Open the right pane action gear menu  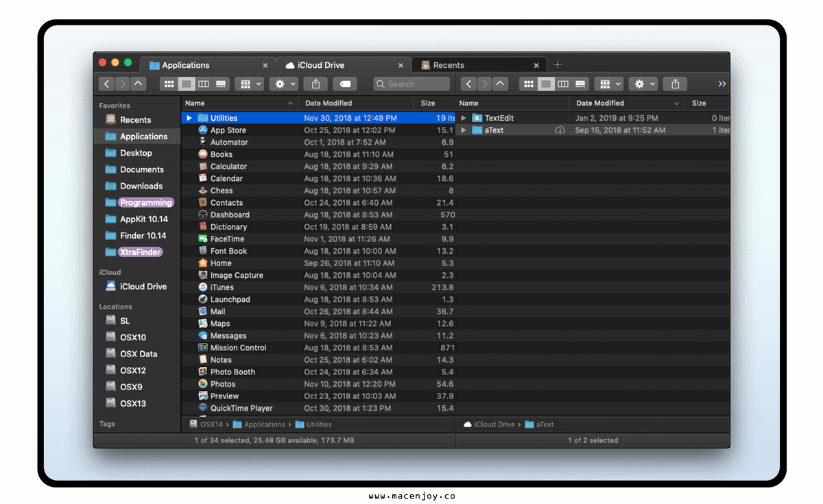point(643,84)
